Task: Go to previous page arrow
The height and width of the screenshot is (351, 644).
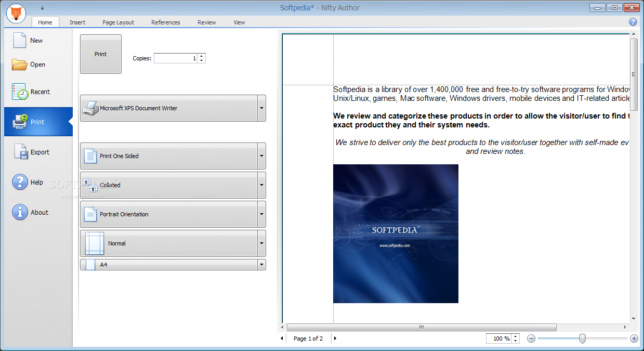Action: pyautogui.click(x=282, y=339)
